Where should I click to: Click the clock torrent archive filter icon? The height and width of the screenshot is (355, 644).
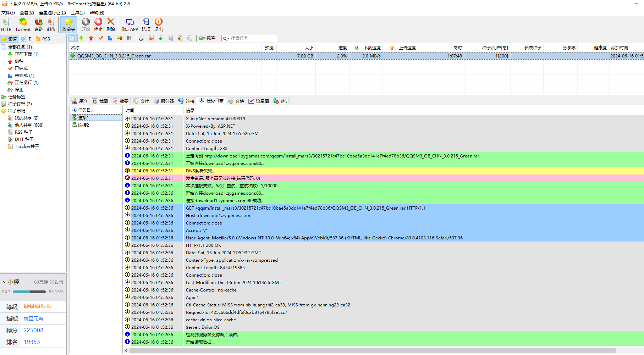pyautogui.click(x=142, y=38)
